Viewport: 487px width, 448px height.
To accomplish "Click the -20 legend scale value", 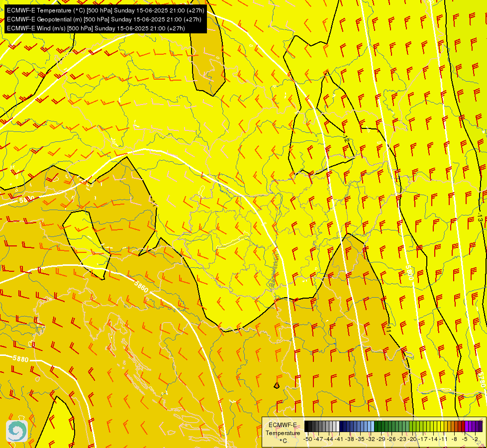I will 412,440.
